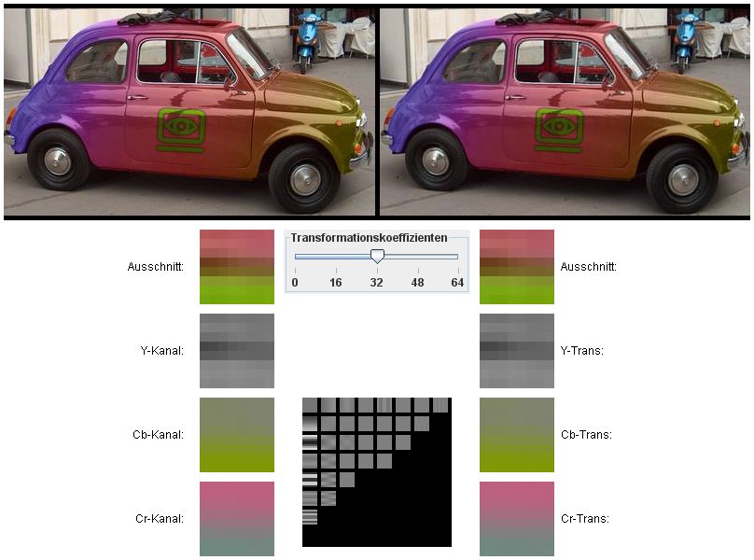Image resolution: width=754 pixels, height=560 pixels.
Task: Click the Transformationskoeffizienten slider handle
Action: click(x=378, y=256)
